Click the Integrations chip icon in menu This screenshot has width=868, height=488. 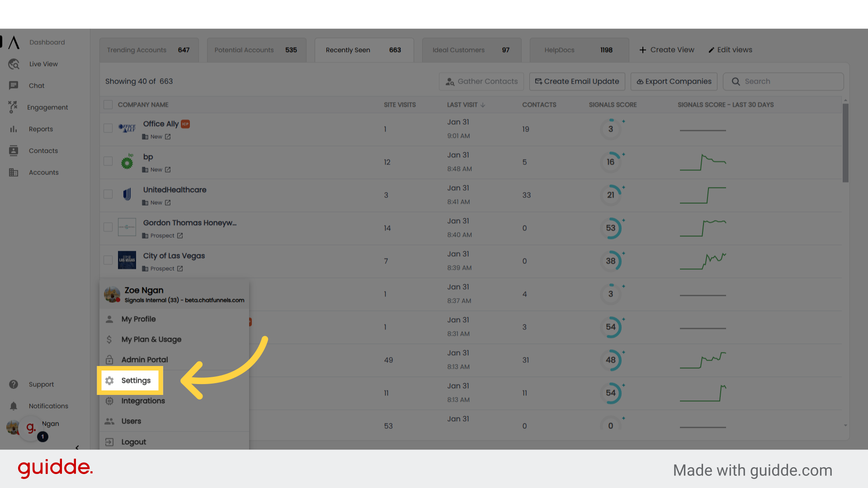point(109,401)
